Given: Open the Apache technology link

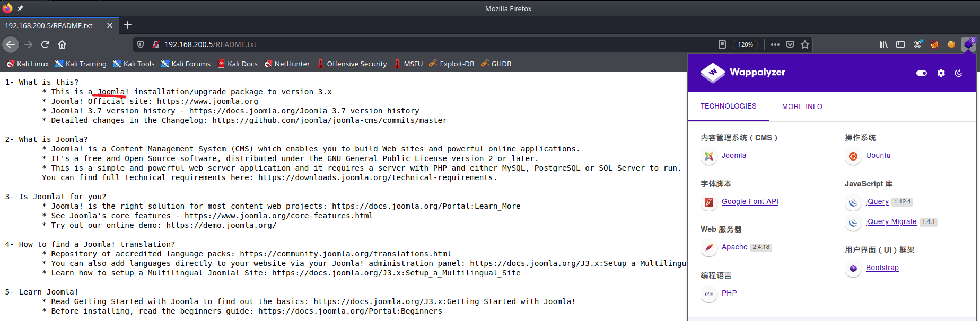Looking at the screenshot, I should point(734,247).
